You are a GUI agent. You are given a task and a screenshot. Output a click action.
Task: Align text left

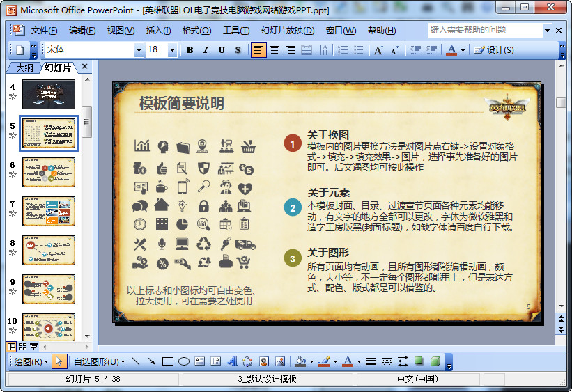click(258, 50)
